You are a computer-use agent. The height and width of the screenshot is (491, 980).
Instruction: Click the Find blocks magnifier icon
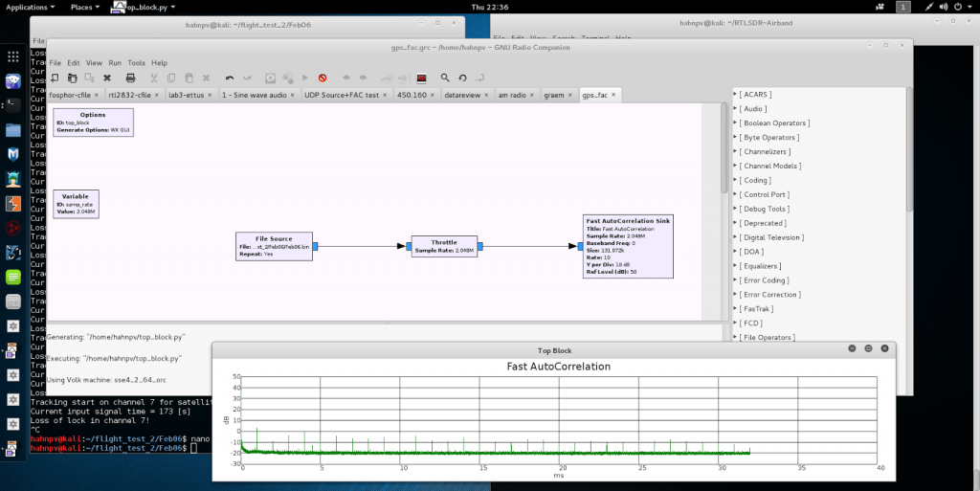pos(445,78)
